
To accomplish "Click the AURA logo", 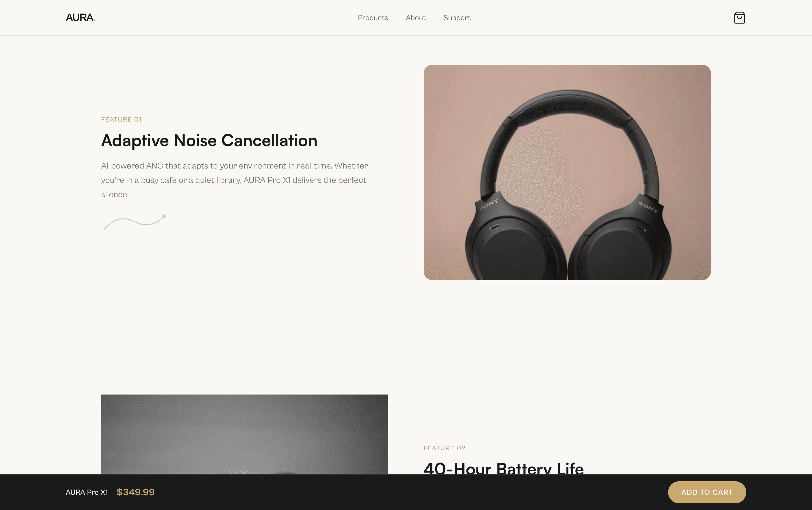I will point(81,17).
